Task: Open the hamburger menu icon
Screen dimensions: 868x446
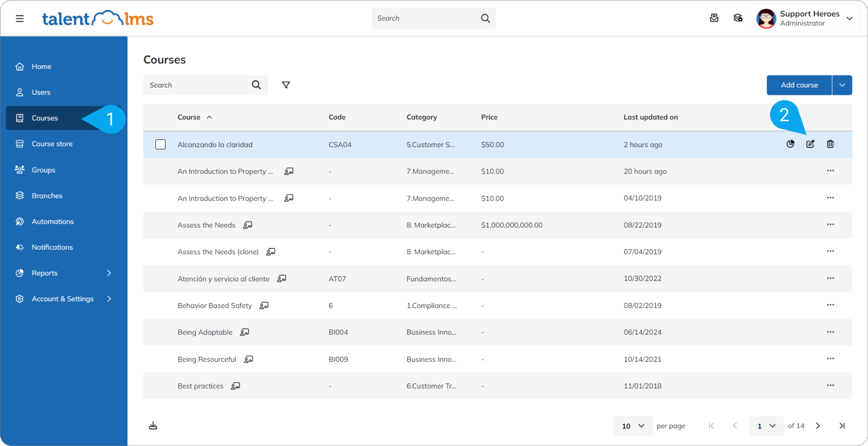Action: 20,18
